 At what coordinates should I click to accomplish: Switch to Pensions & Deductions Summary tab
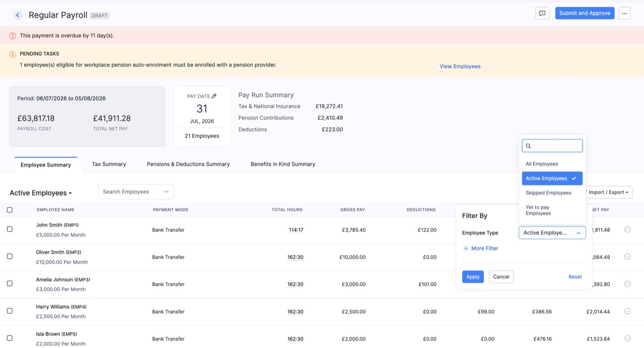click(188, 164)
